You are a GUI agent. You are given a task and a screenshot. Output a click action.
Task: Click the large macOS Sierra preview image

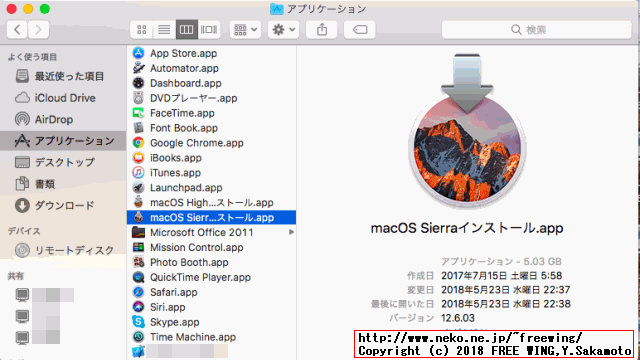(467, 131)
